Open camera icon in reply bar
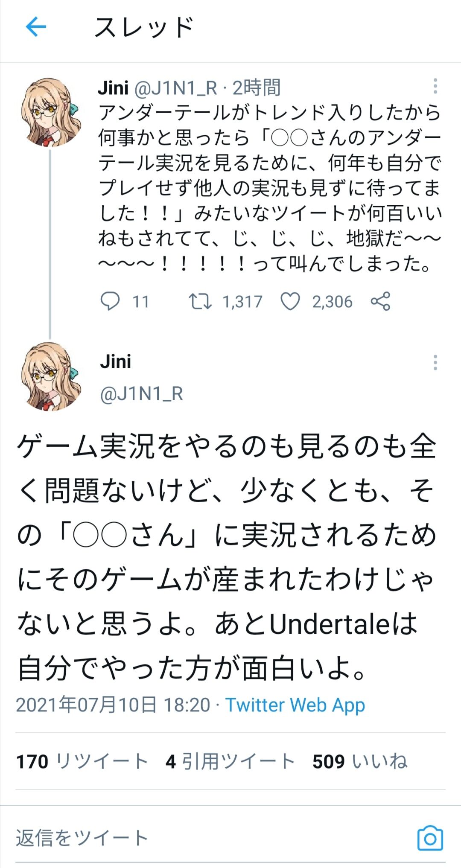The width and height of the screenshot is (461, 868). [x=430, y=839]
